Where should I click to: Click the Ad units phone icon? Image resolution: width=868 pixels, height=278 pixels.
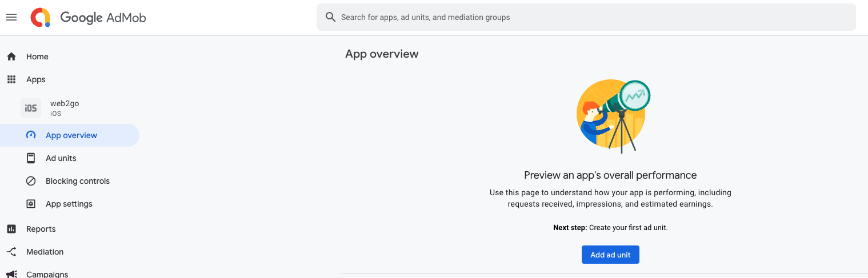[x=31, y=158]
